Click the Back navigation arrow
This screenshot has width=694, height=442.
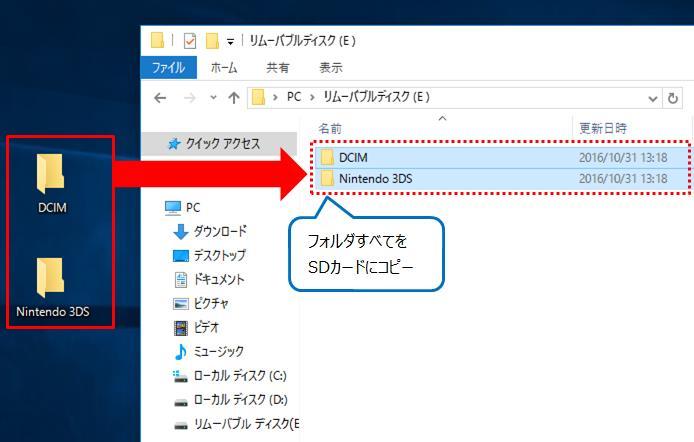[160, 97]
